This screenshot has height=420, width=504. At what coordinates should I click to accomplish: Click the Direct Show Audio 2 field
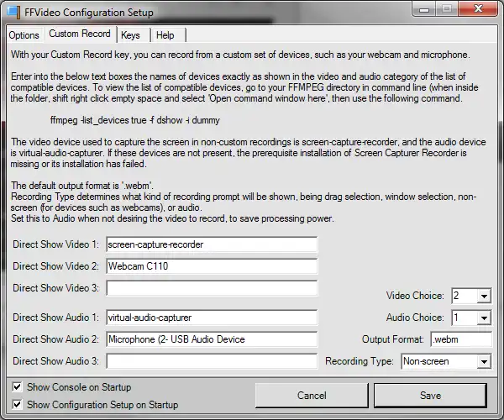212,339
